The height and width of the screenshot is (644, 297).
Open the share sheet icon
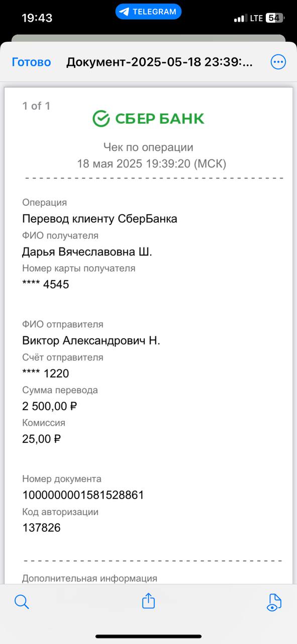click(148, 601)
